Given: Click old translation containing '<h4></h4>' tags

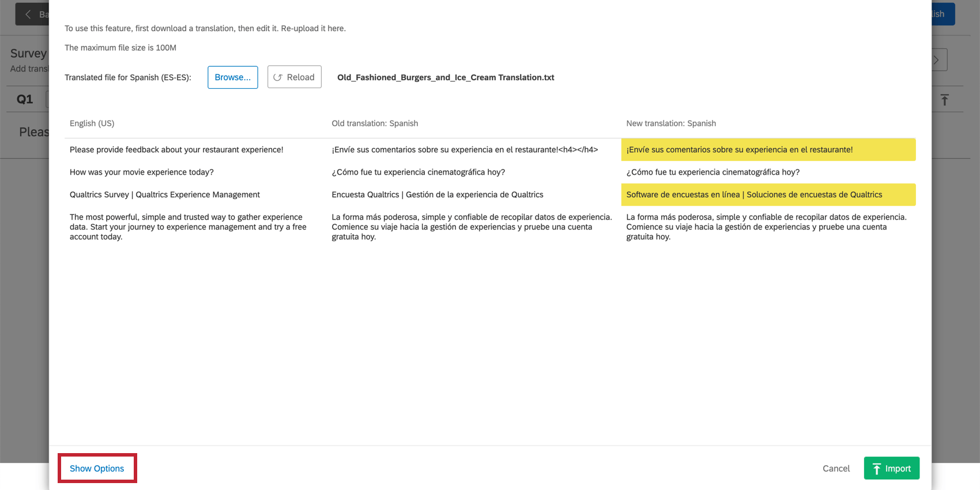Looking at the screenshot, I should tap(465, 149).
